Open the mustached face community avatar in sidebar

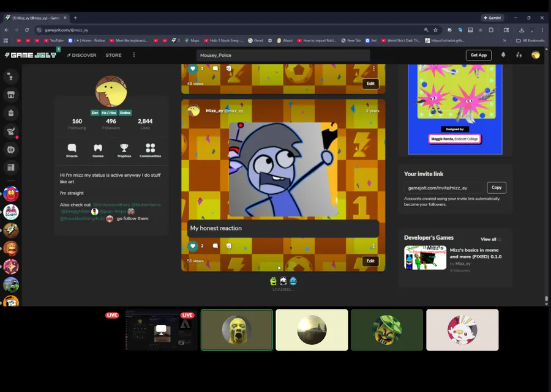coord(11,248)
